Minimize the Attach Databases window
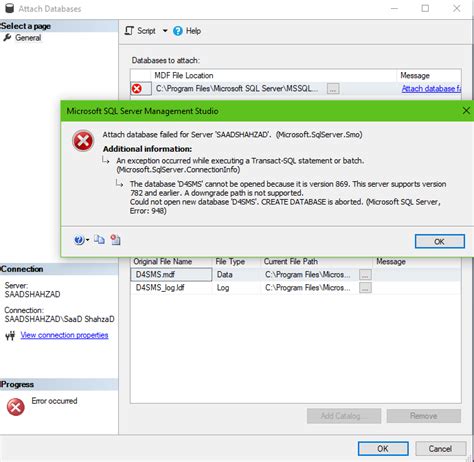474x462 pixels. point(394,8)
